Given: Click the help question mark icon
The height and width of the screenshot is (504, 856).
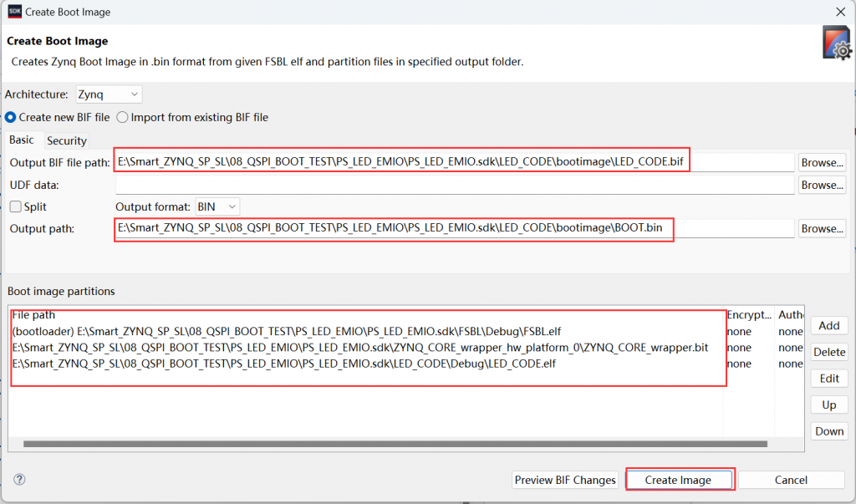Looking at the screenshot, I should click(x=19, y=480).
